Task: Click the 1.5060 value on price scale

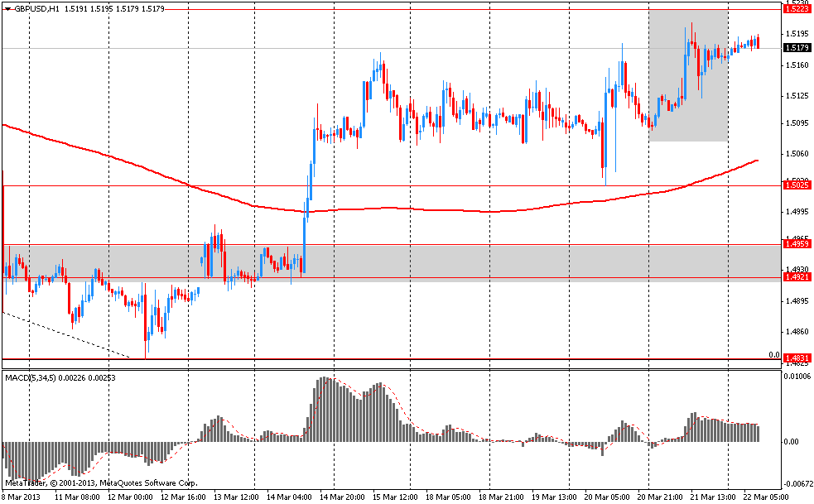Action: point(797,154)
